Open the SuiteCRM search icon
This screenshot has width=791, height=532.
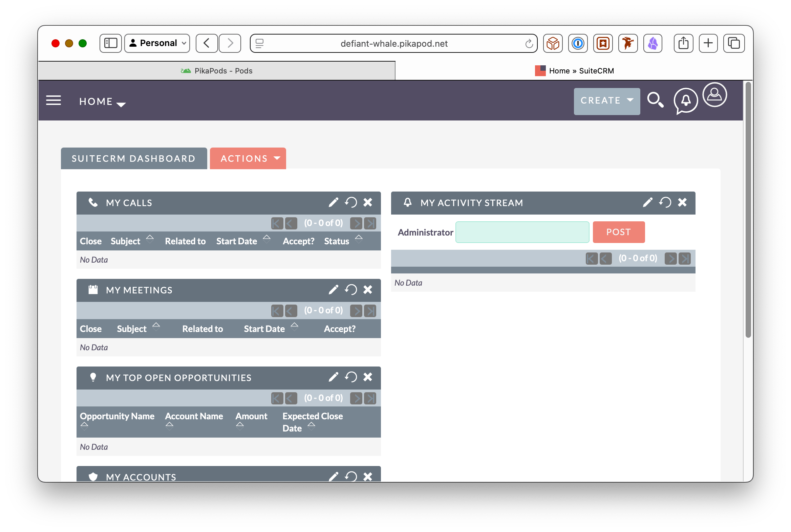pos(655,100)
